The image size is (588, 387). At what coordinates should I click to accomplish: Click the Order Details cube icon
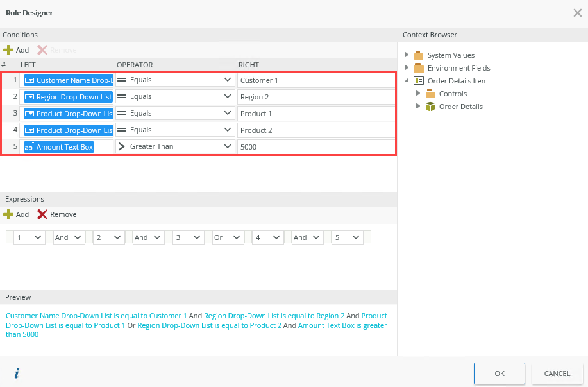coord(430,107)
